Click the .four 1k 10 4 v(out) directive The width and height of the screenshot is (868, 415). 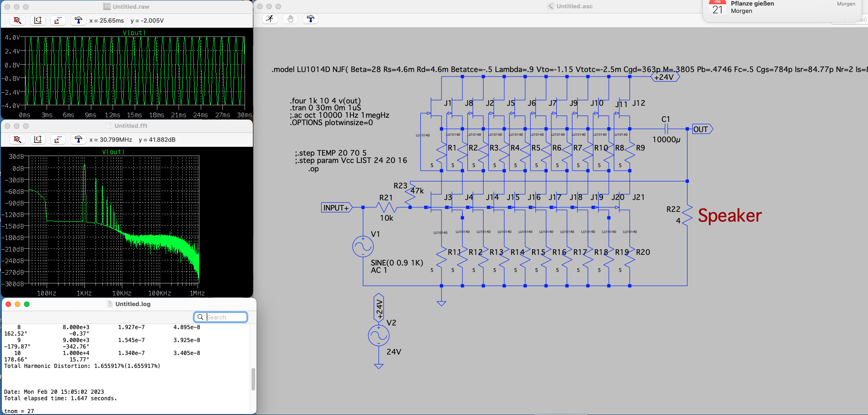point(325,101)
